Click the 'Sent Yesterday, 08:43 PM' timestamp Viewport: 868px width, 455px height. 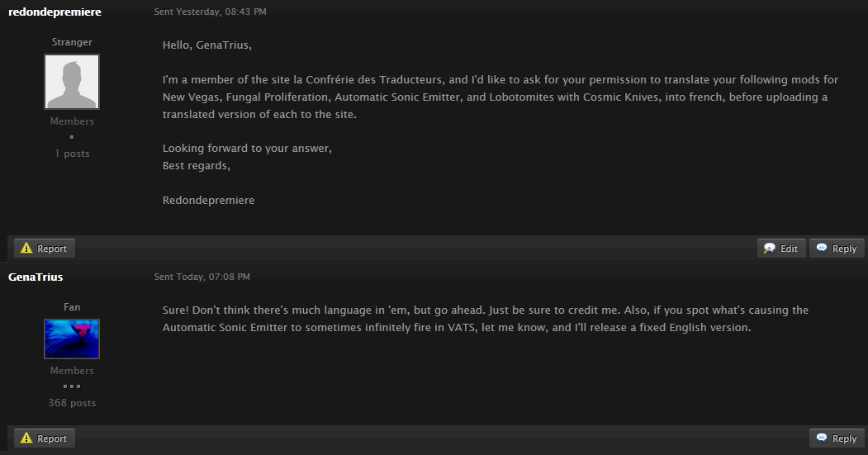point(211,12)
